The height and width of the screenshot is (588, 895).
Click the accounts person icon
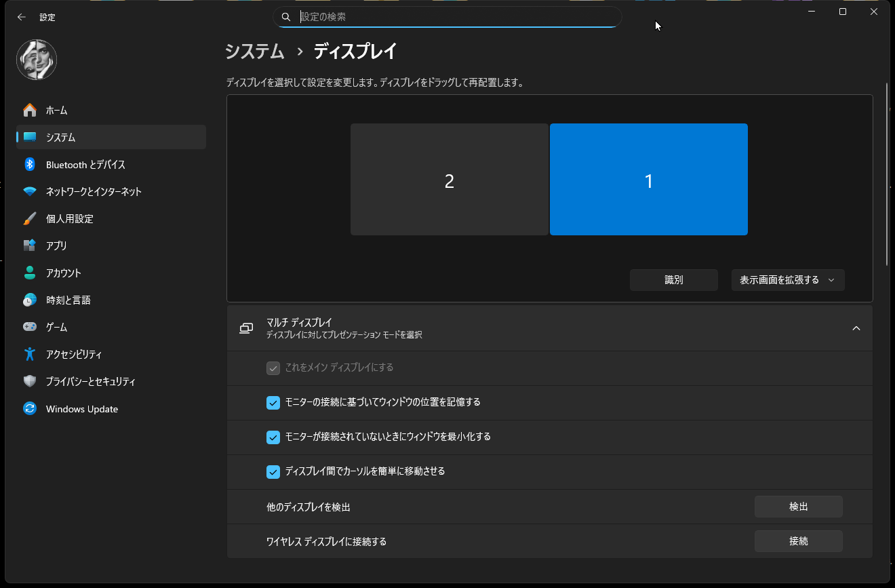click(x=30, y=273)
